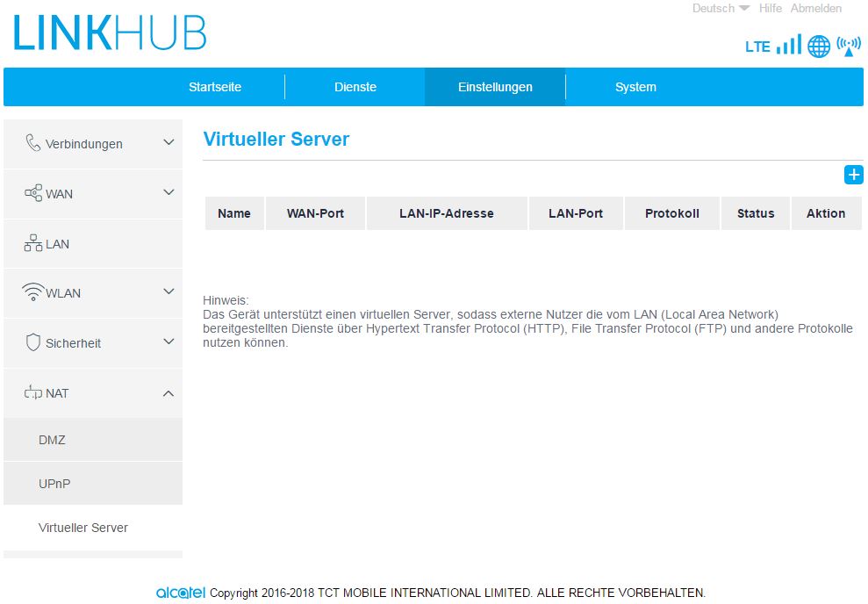The height and width of the screenshot is (604, 868).
Task: Go to the System tab
Action: (635, 87)
